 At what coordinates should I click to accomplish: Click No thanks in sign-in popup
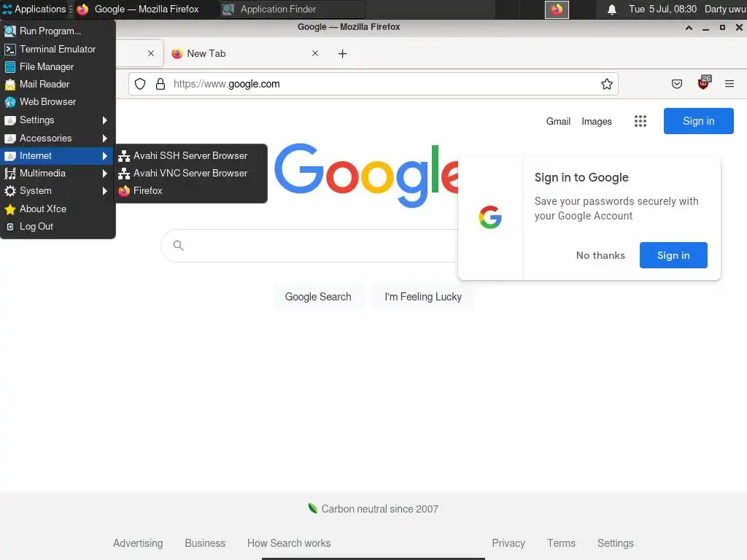600,255
